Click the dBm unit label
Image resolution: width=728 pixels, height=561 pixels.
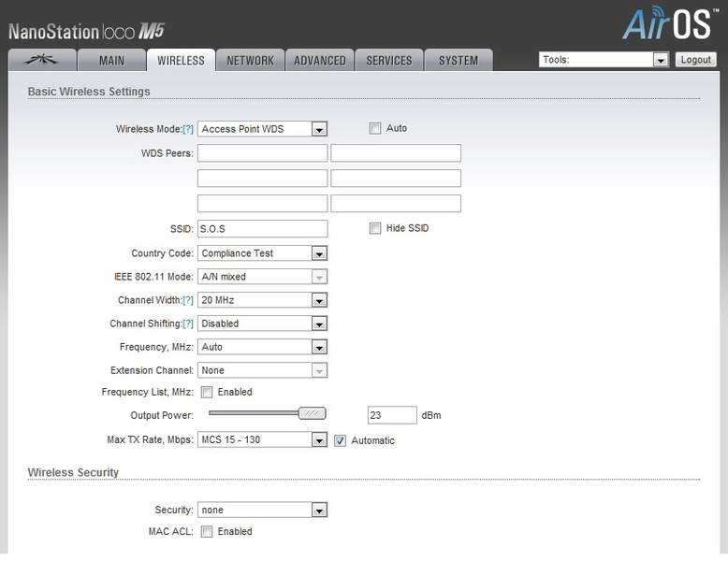(431, 415)
